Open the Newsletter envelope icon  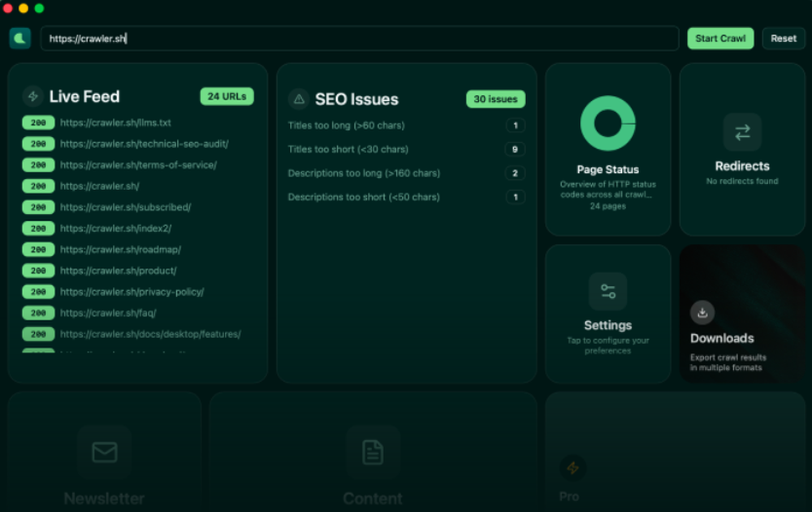[x=104, y=453]
